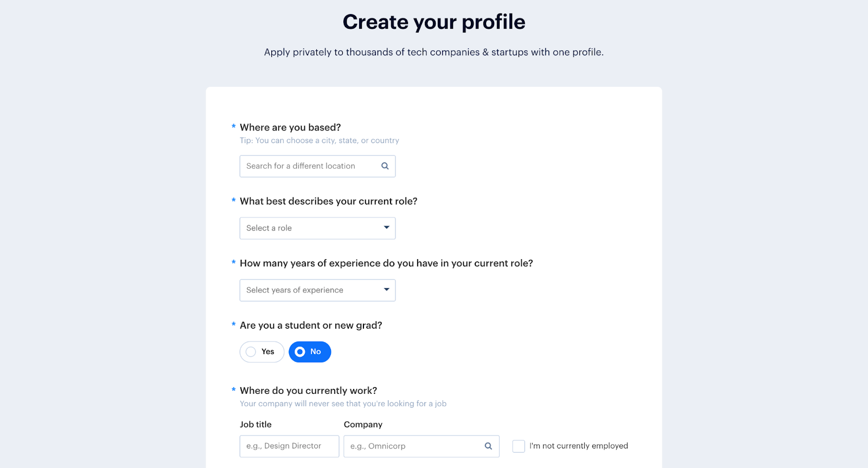Click the "Company" field label

tap(363, 425)
